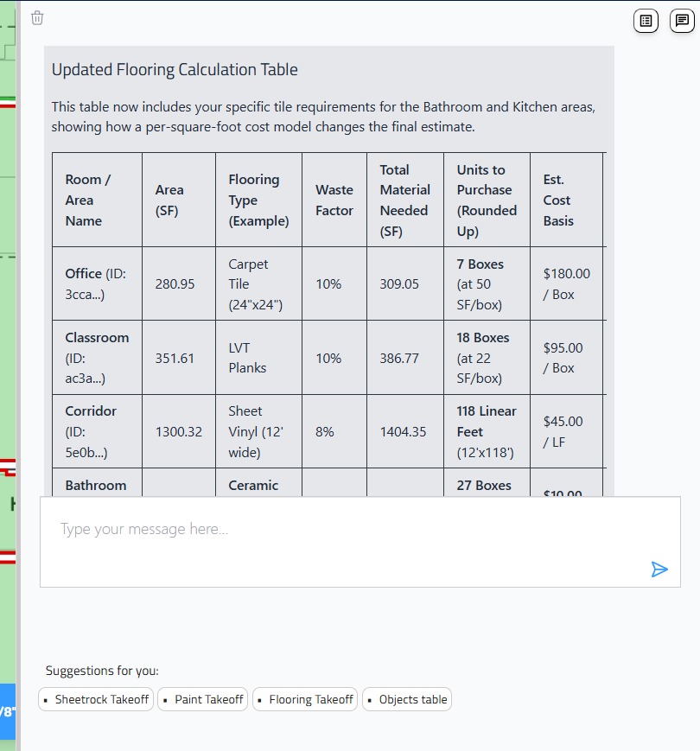Click the trash delete icon

tap(37, 18)
